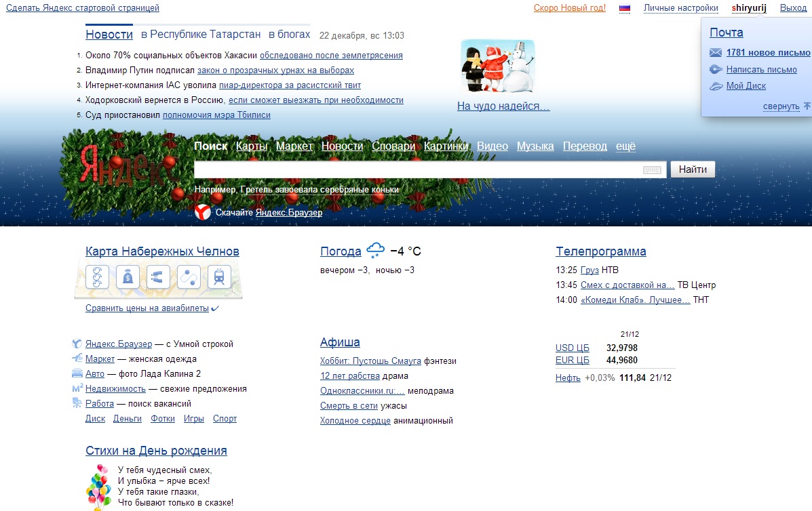
Task: Switch to the в Республике Татарстан news tab
Action: pyautogui.click(x=201, y=35)
